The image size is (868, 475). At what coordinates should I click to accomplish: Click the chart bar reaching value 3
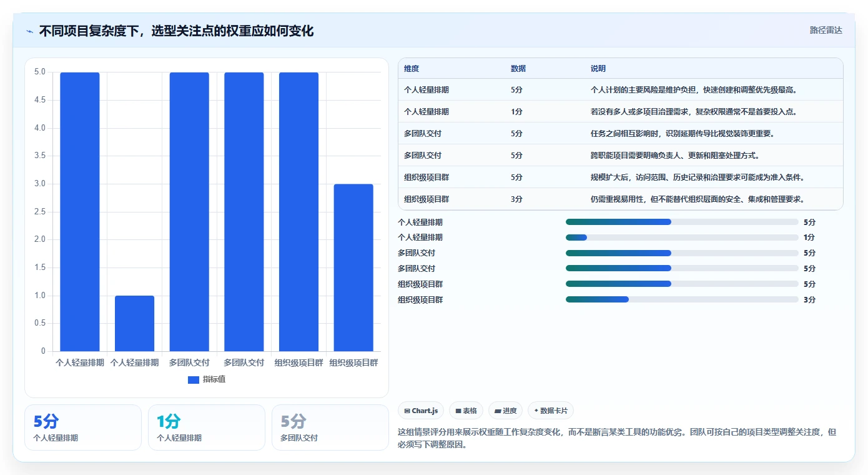click(353, 267)
